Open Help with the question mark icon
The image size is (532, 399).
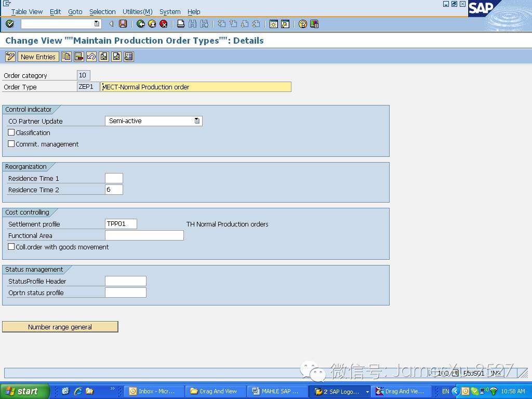303,24
